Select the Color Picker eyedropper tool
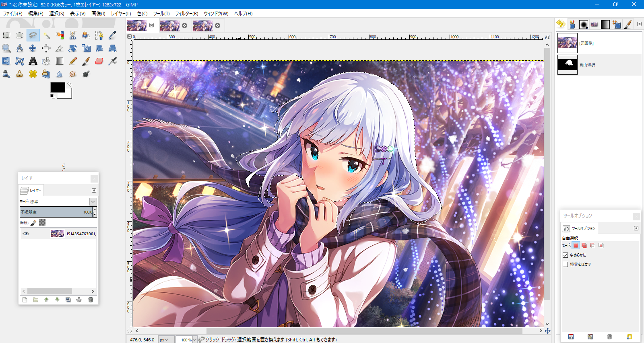This screenshot has height=343, width=644. pos(113,35)
